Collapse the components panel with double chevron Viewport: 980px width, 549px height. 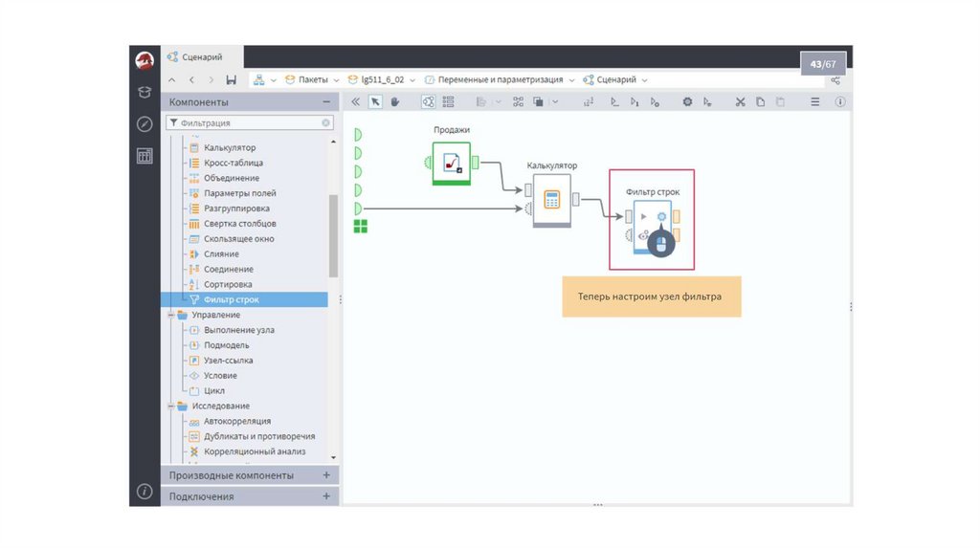coord(356,101)
